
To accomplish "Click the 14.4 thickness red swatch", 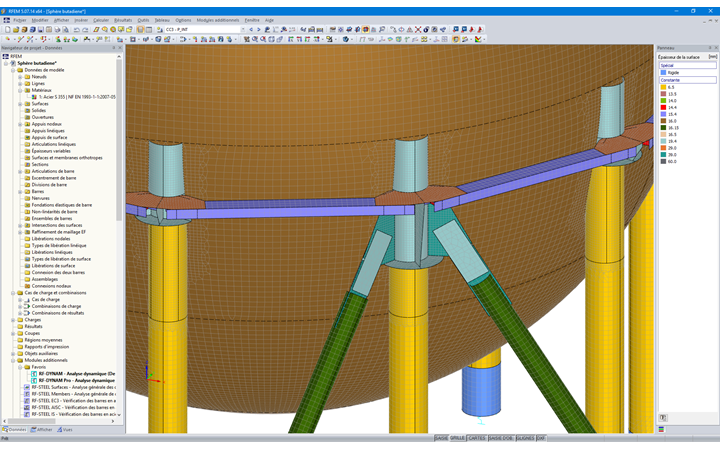I will tap(663, 107).
